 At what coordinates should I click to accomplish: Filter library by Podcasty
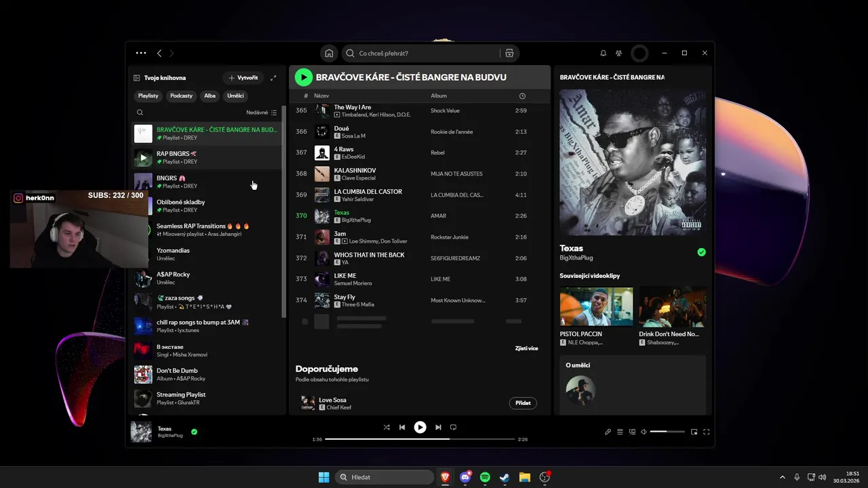click(x=181, y=96)
